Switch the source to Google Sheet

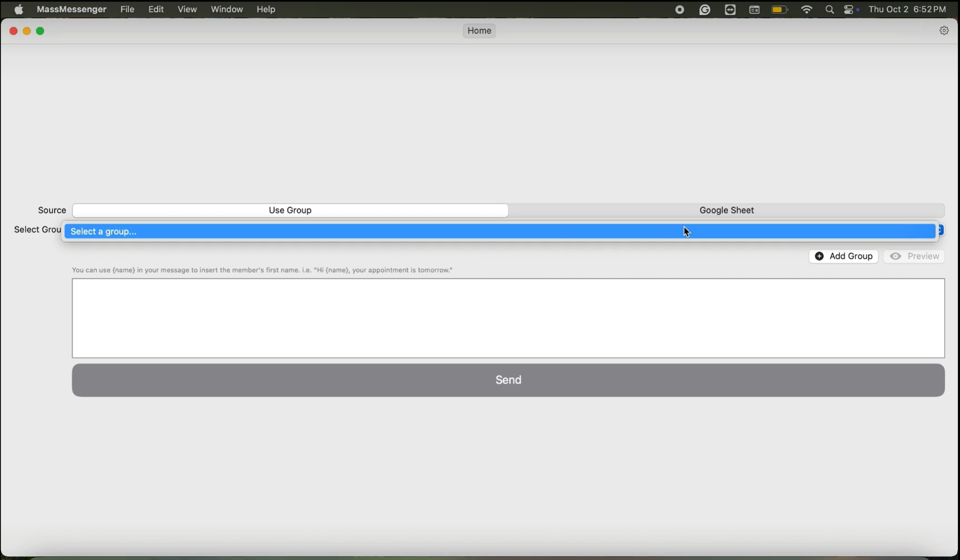727,210
